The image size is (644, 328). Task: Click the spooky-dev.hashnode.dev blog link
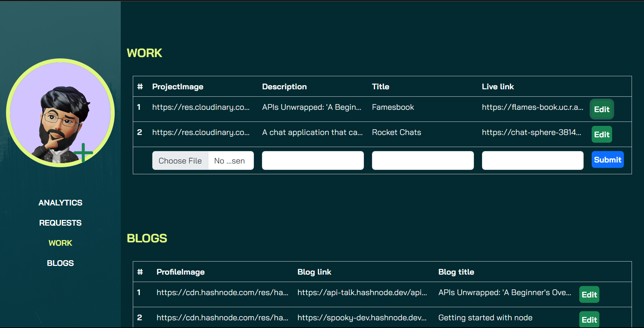362,317
